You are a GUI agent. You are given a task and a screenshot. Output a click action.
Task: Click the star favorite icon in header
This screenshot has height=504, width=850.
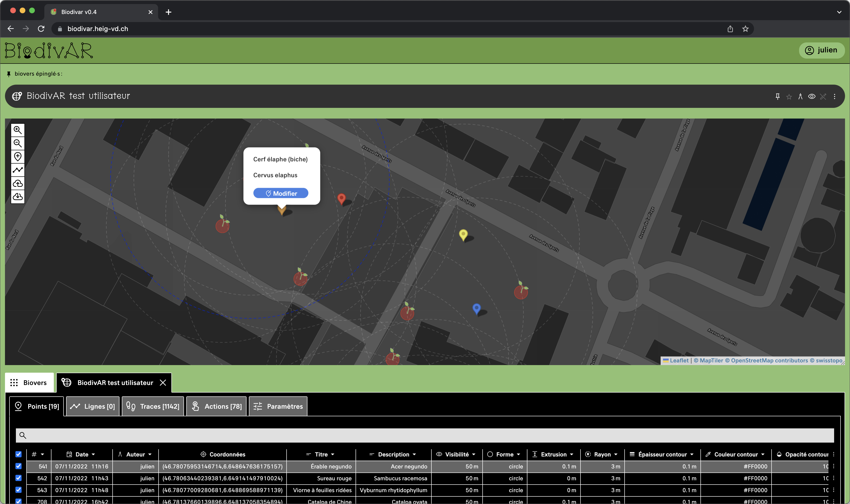[x=789, y=97]
